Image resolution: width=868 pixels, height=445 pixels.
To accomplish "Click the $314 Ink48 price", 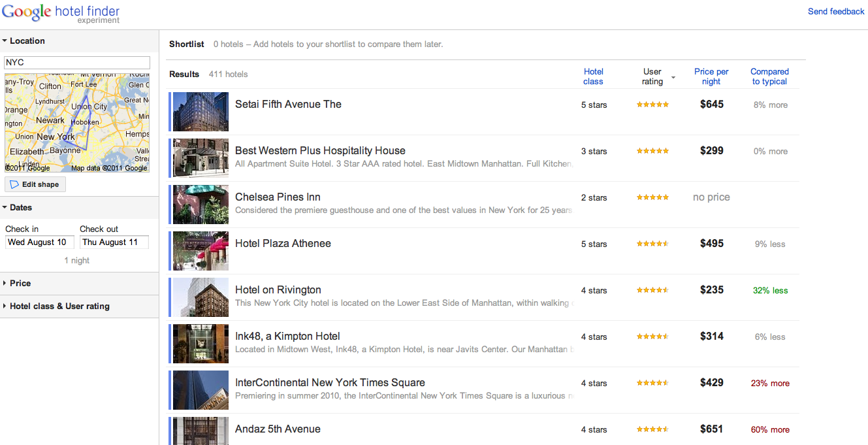I will point(711,336).
